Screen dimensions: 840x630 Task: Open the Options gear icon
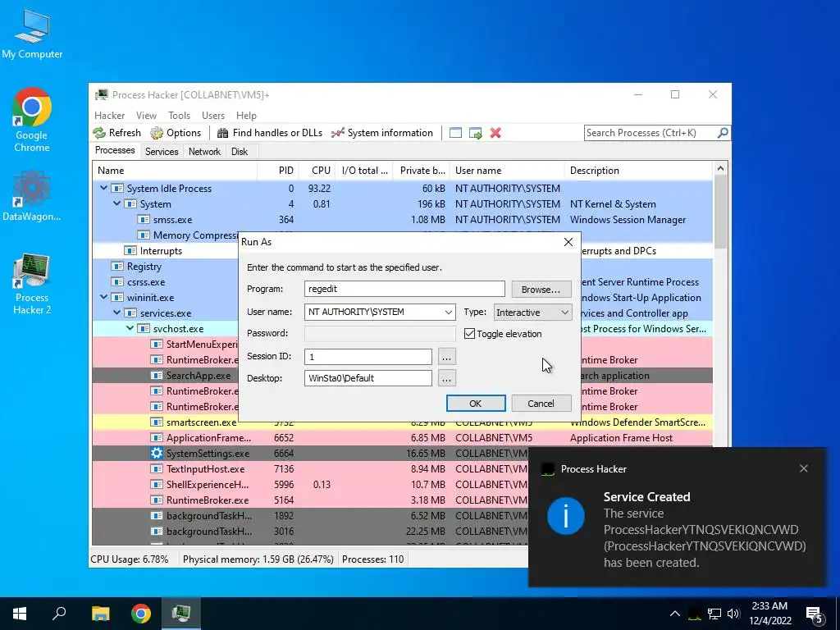click(157, 133)
